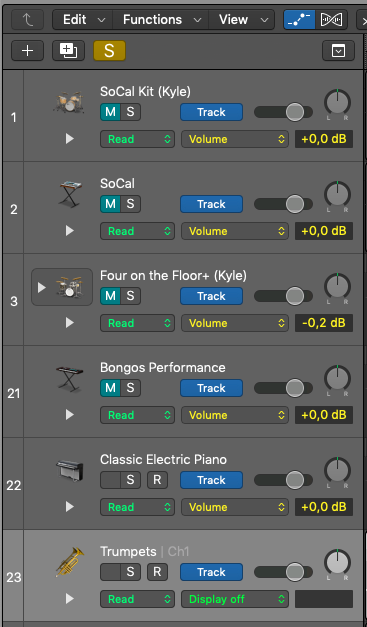Toggle the global Solo S button
367x627 pixels.
click(110, 51)
